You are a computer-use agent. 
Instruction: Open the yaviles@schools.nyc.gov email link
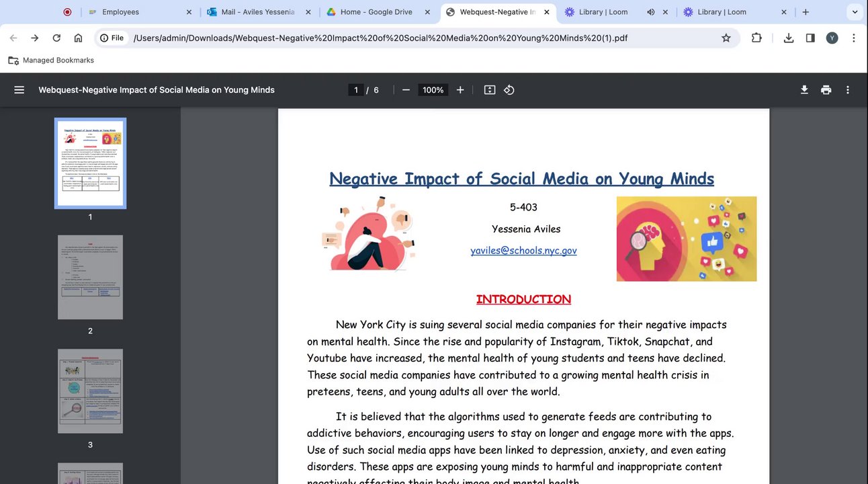click(523, 251)
